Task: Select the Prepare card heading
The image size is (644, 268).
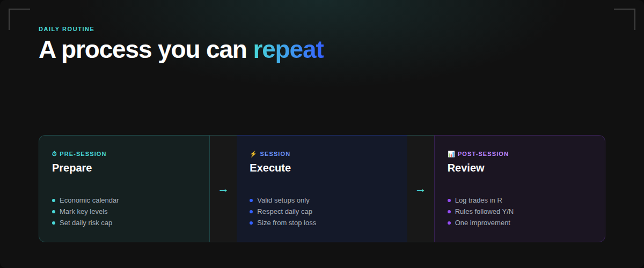Action: 72,168
